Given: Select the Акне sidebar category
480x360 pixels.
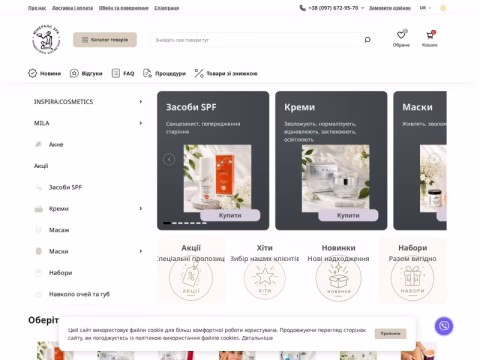Looking at the screenshot, I should (x=56, y=144).
